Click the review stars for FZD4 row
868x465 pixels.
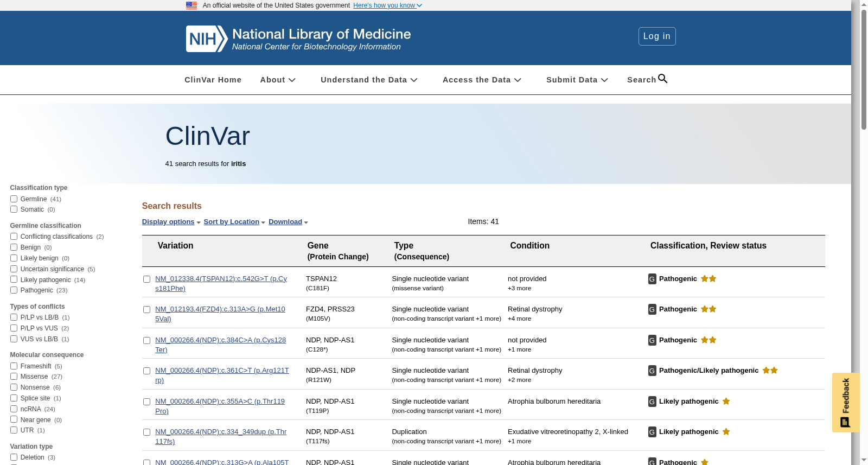pyautogui.click(x=709, y=309)
